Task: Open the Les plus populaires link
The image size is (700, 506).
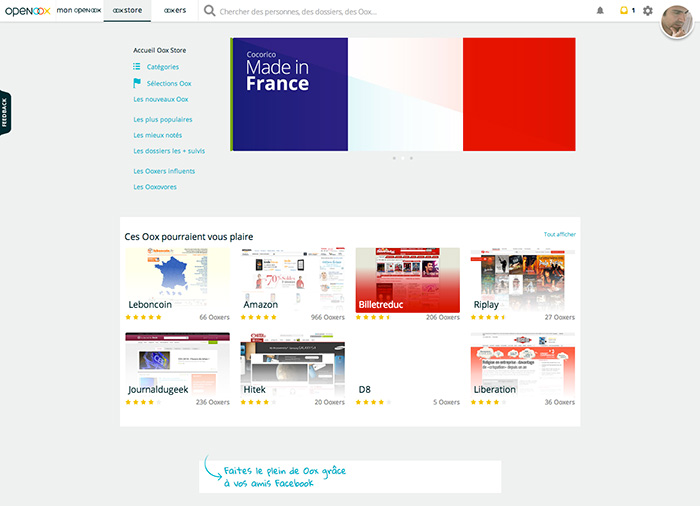Action: [x=162, y=119]
